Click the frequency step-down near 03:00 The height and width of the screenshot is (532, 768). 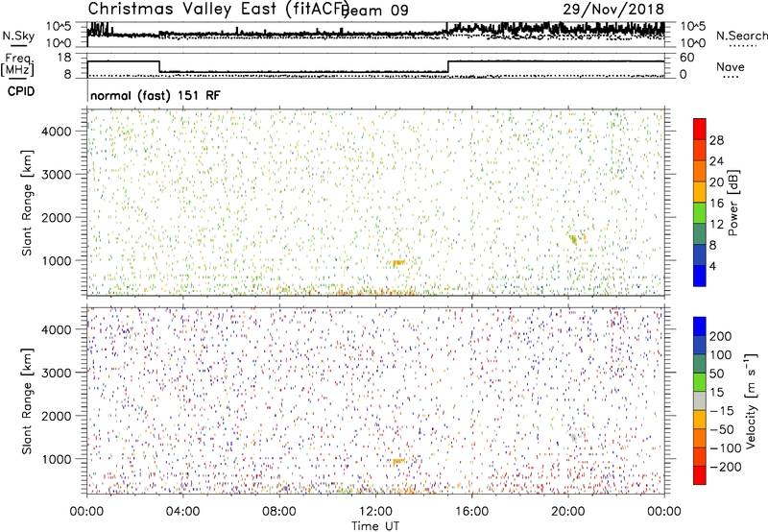tap(159, 66)
